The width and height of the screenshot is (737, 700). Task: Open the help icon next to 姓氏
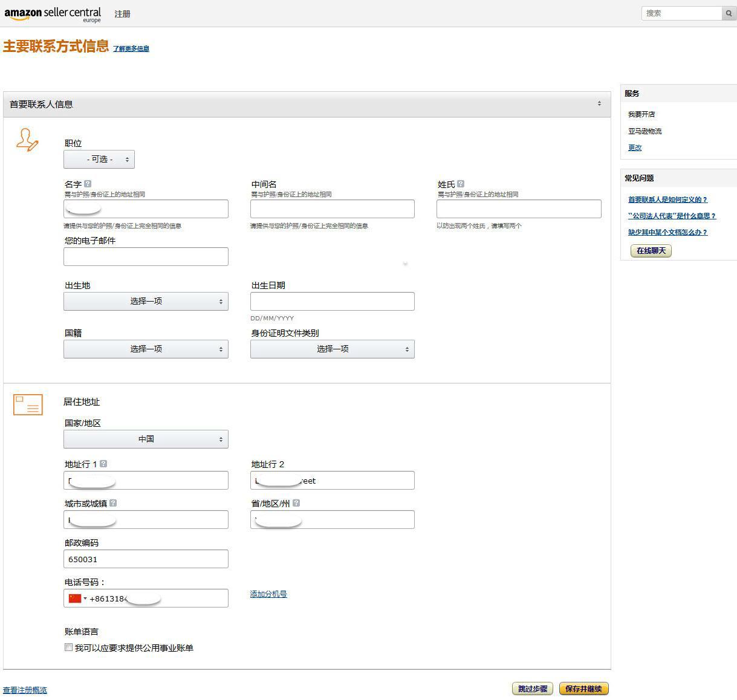pos(461,183)
